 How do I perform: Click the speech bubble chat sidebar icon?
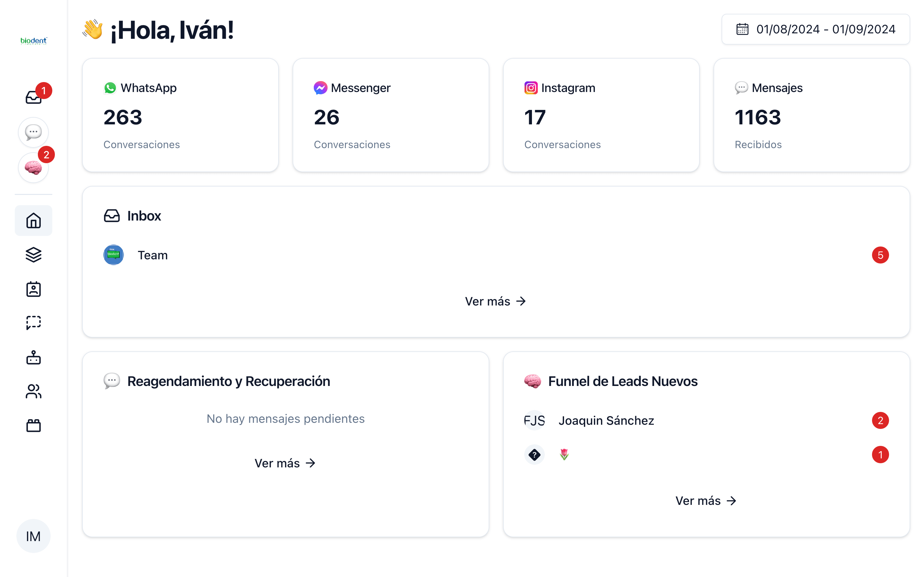(x=34, y=132)
